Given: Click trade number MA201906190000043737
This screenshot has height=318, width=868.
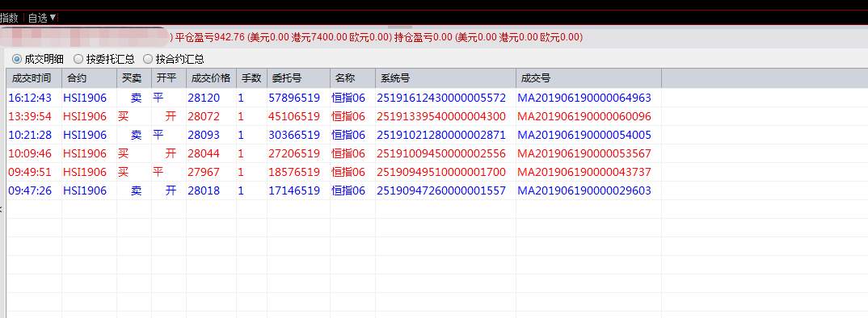Looking at the screenshot, I should [584, 172].
